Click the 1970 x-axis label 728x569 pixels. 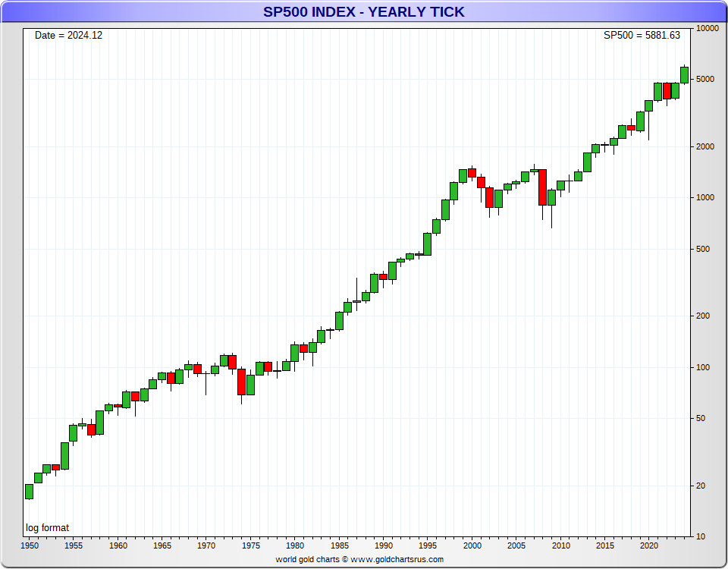(x=206, y=545)
